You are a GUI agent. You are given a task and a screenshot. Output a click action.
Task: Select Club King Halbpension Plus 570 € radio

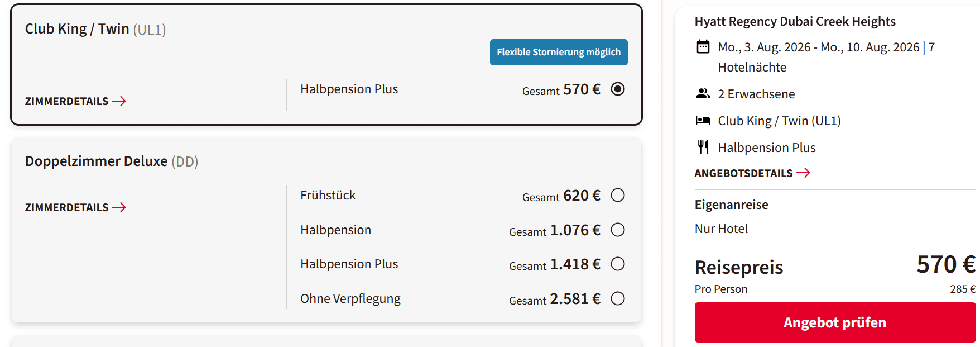pos(618,89)
